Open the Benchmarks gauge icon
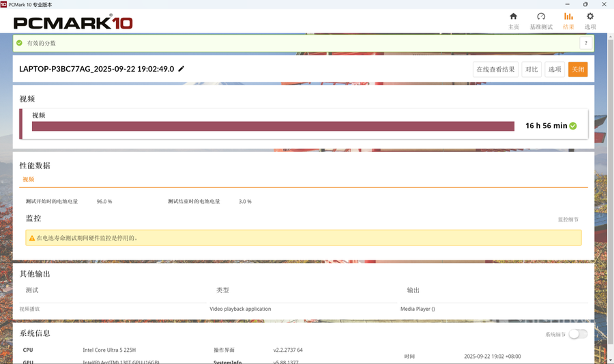The image size is (614, 364). [x=541, y=17]
